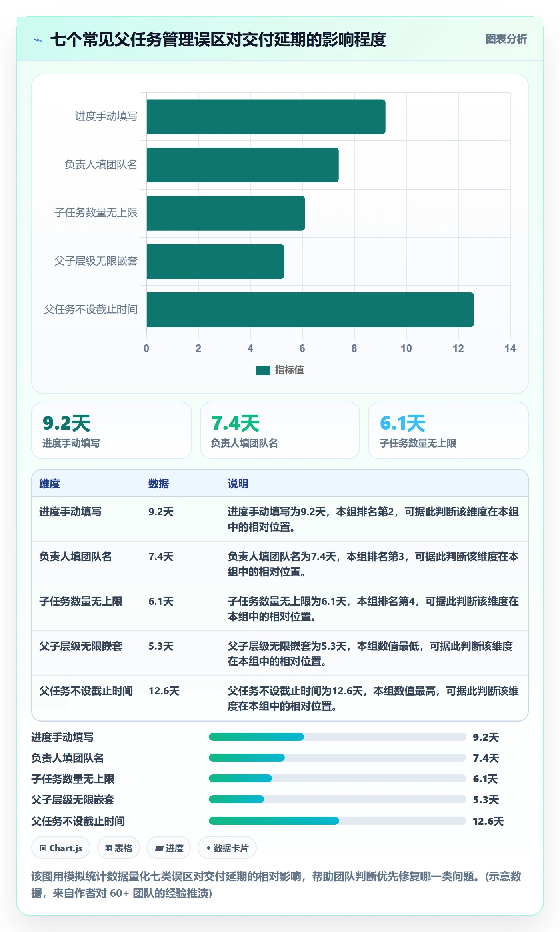
Task: Click the 数据 table column header
Action: pos(159,484)
